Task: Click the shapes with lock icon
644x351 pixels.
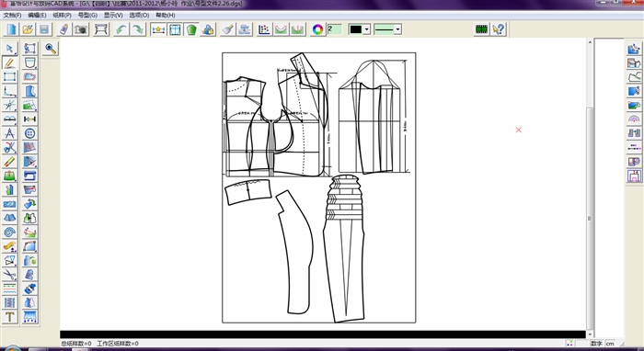Action: pos(208,29)
